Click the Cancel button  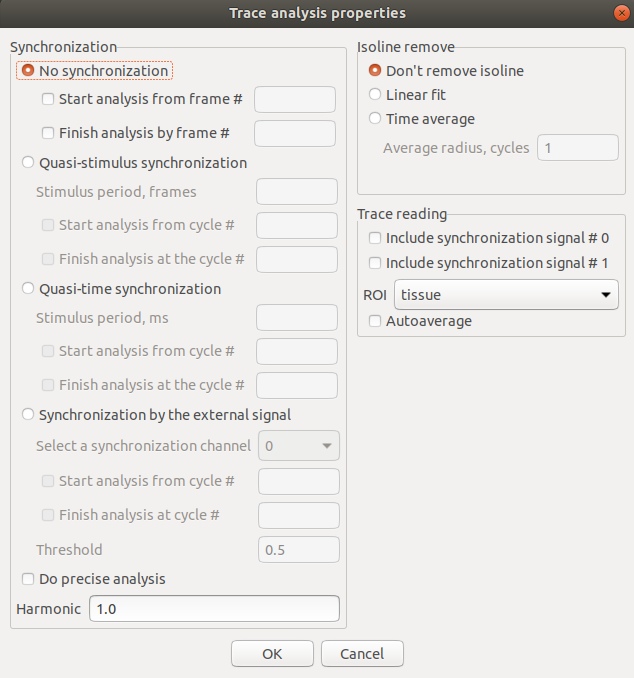[x=362, y=654]
